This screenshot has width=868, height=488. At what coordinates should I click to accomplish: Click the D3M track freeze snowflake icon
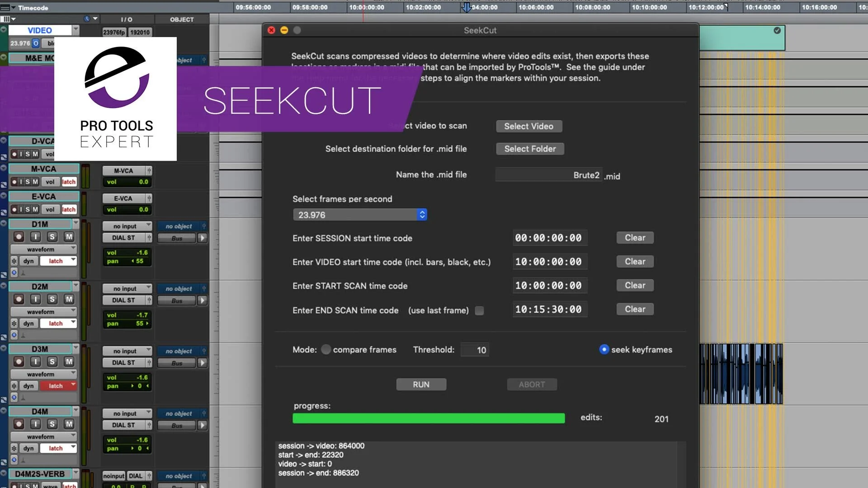[14, 386]
